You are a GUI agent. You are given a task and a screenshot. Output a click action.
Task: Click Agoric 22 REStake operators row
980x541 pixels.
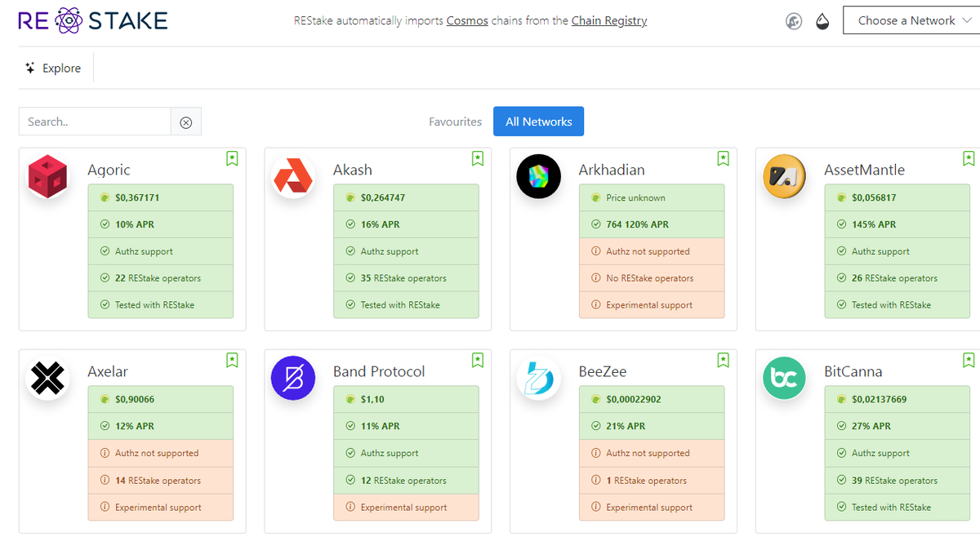(x=160, y=278)
